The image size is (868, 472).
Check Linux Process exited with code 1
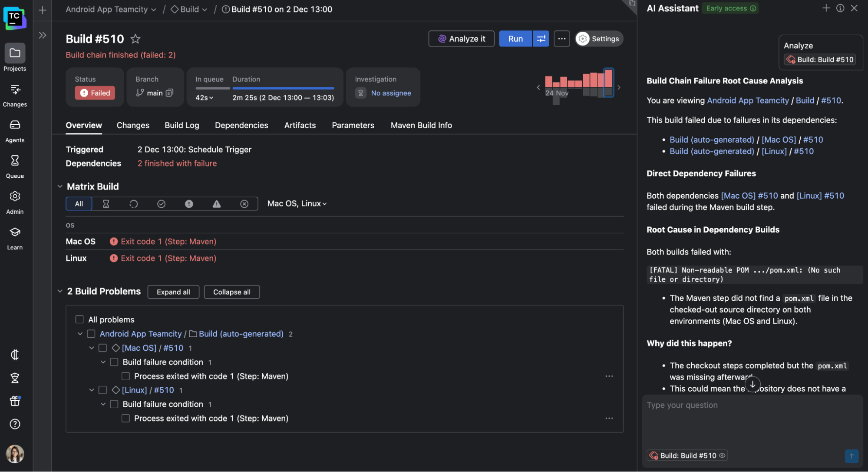pos(125,419)
